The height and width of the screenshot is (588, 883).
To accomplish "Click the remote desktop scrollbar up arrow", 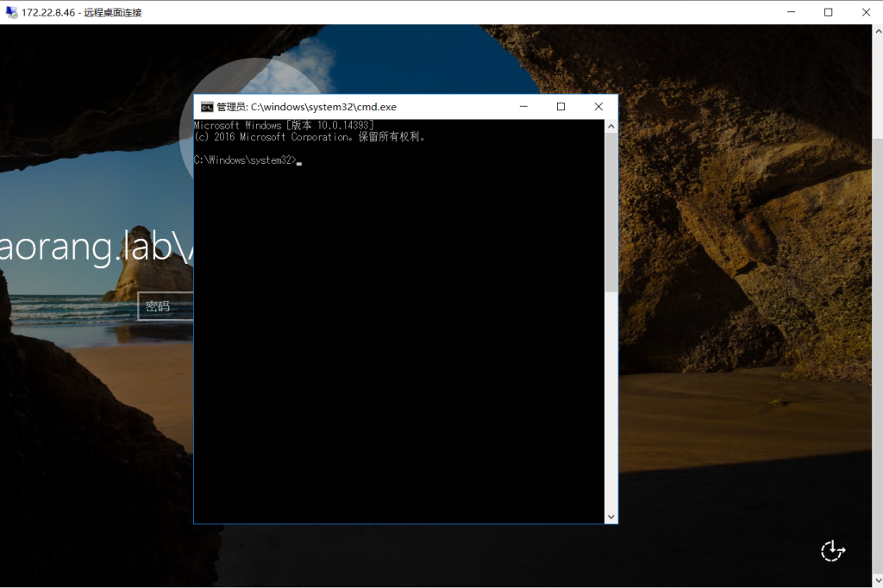I will point(877,32).
